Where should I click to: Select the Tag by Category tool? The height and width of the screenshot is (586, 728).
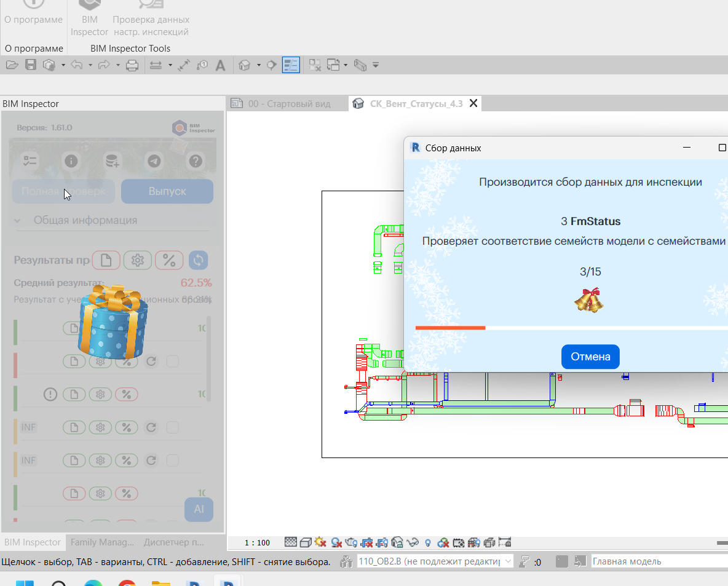[202, 65]
